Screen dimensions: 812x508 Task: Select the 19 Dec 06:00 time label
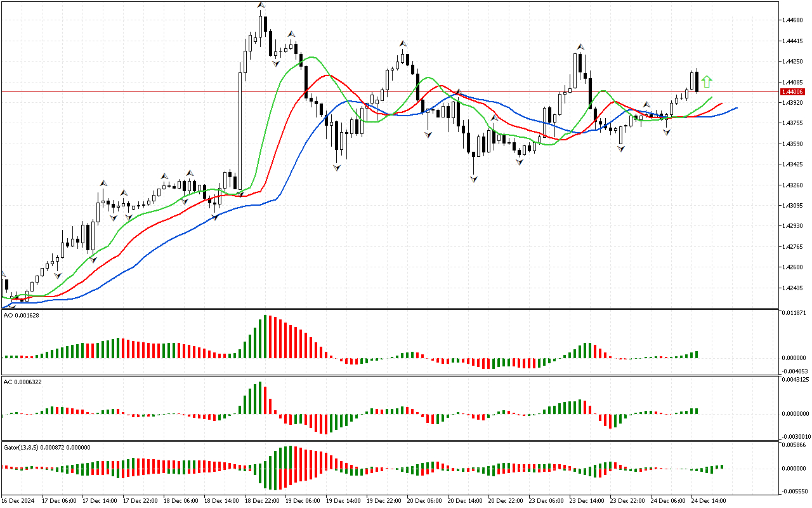[x=303, y=501]
